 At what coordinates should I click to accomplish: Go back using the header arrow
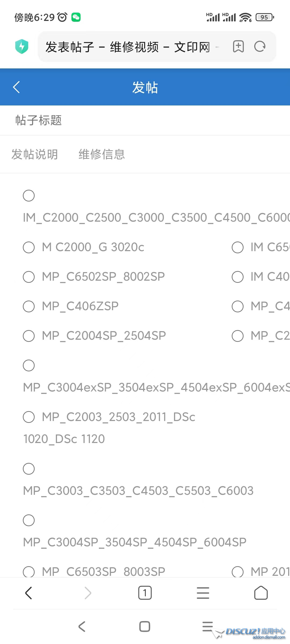pyautogui.click(x=16, y=87)
